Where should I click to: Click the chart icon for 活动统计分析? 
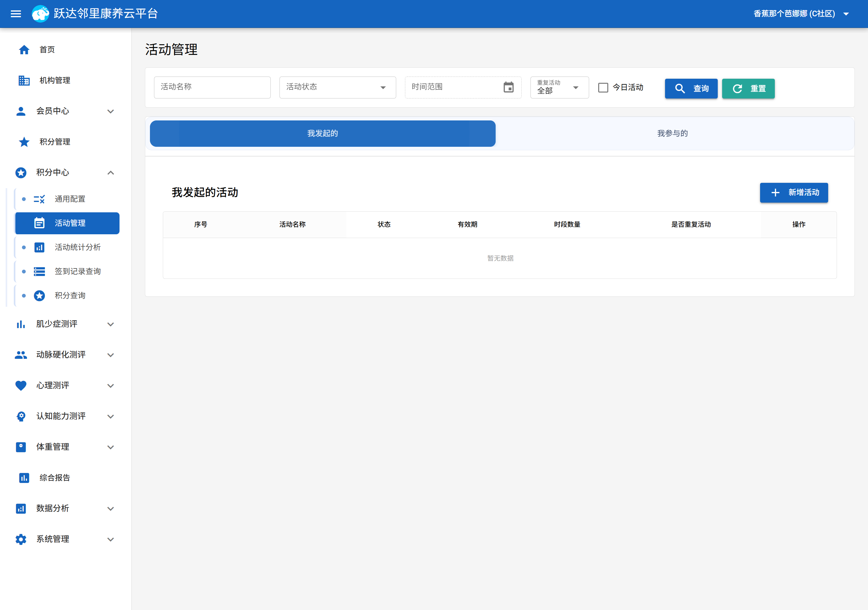point(39,247)
